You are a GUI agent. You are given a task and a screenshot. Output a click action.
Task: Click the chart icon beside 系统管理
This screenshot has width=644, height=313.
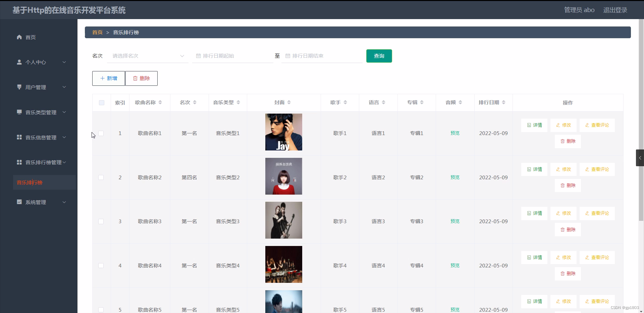19,202
